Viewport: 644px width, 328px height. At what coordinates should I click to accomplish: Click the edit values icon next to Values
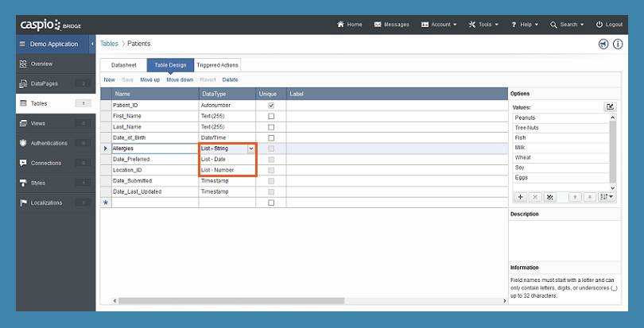(x=610, y=107)
